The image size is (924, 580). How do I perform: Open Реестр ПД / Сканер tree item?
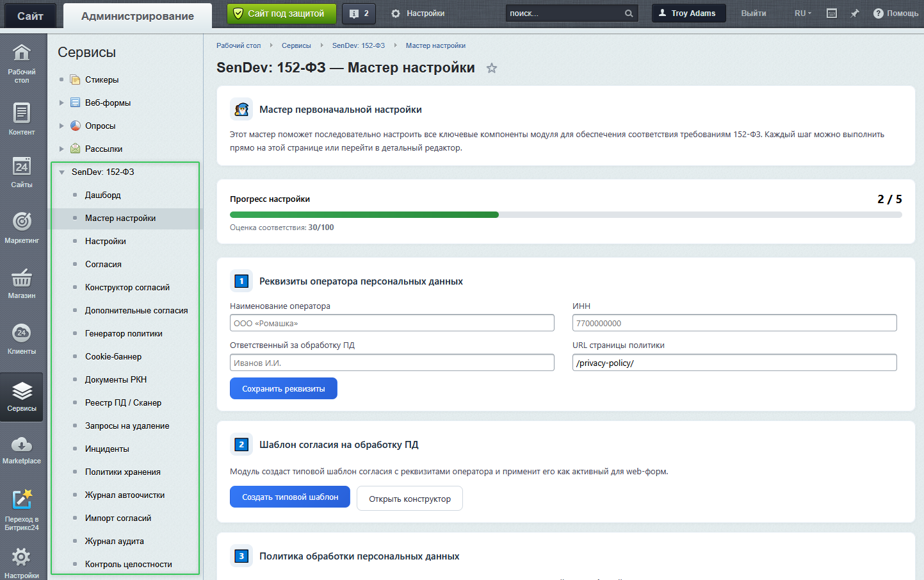click(x=123, y=402)
